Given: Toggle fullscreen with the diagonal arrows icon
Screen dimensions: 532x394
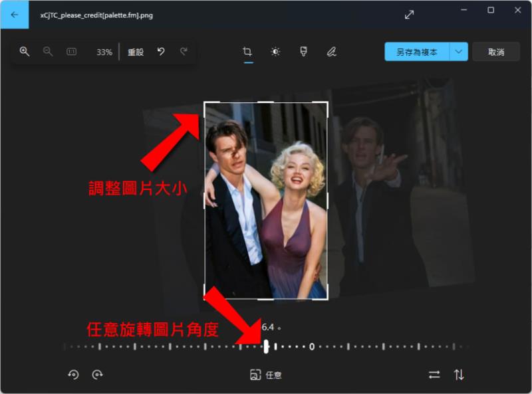Looking at the screenshot, I should point(409,15).
